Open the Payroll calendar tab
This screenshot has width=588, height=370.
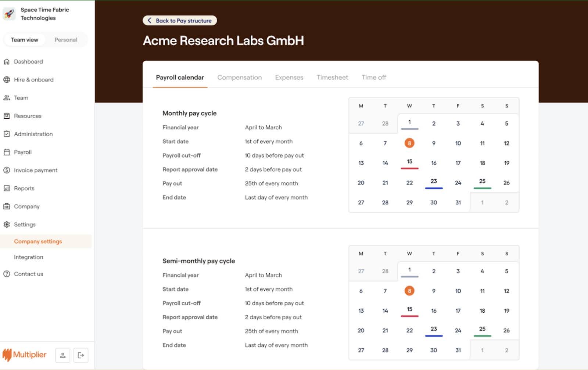(x=180, y=78)
